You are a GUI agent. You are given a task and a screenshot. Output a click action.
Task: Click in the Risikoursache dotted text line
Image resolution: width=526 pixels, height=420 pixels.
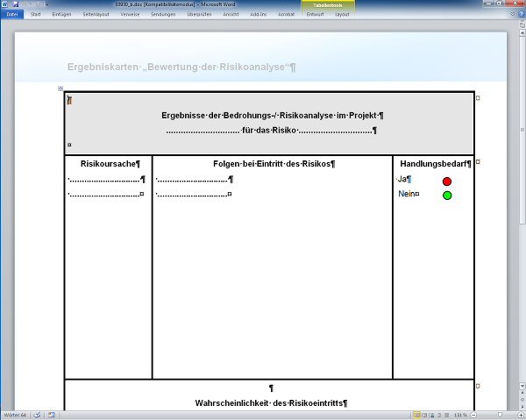[x=105, y=180]
